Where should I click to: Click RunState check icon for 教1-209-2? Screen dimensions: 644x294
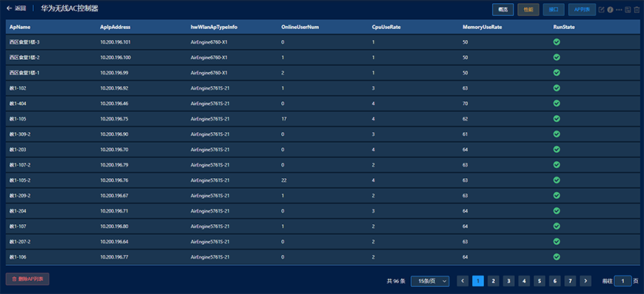[556, 195]
